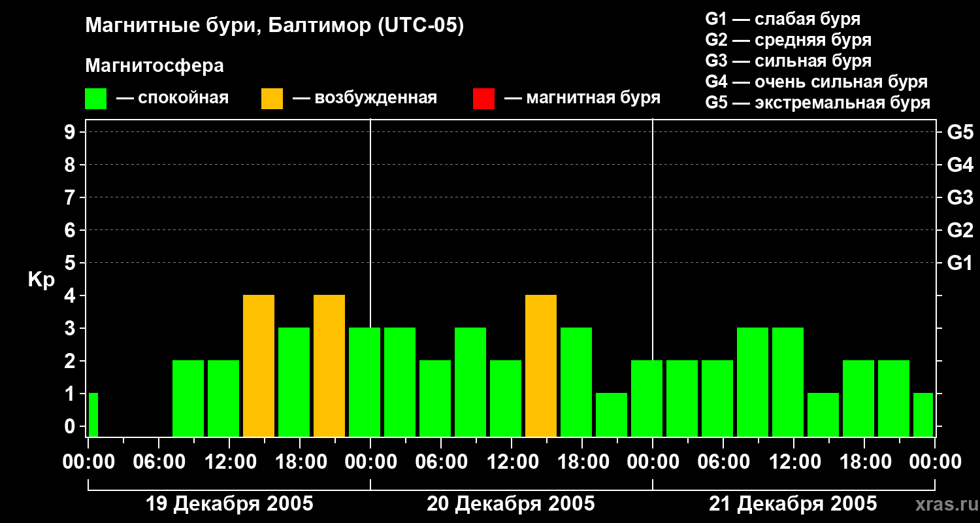This screenshot has width=980, height=523.
Task: Click the '06:00' time label above 21 Декабря
Action: pyautogui.click(x=723, y=462)
